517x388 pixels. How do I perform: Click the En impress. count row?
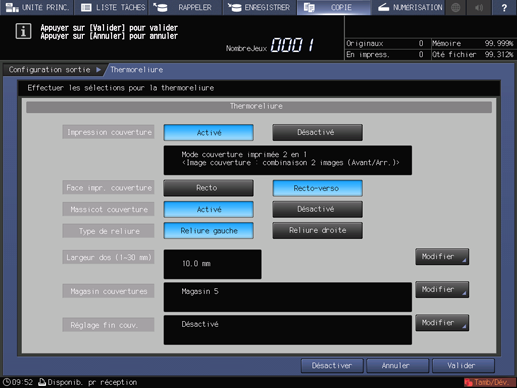(385, 54)
